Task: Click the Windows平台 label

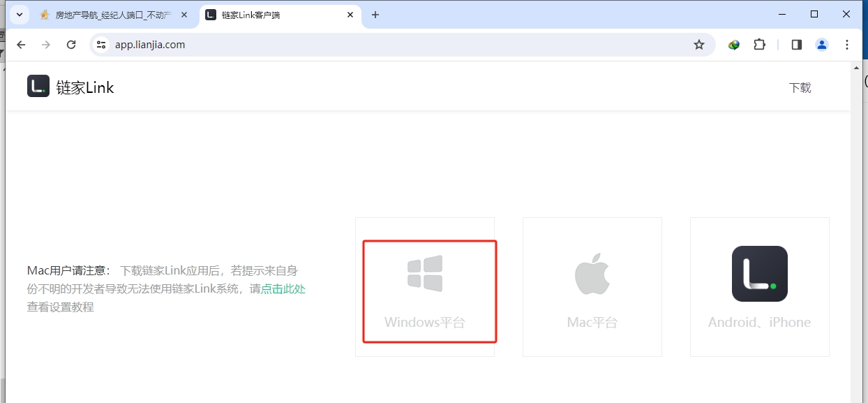Action: (424, 323)
